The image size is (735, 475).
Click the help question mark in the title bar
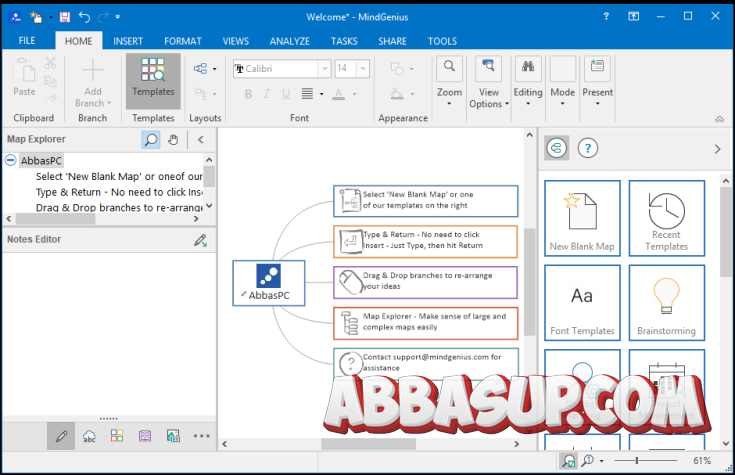(x=606, y=17)
